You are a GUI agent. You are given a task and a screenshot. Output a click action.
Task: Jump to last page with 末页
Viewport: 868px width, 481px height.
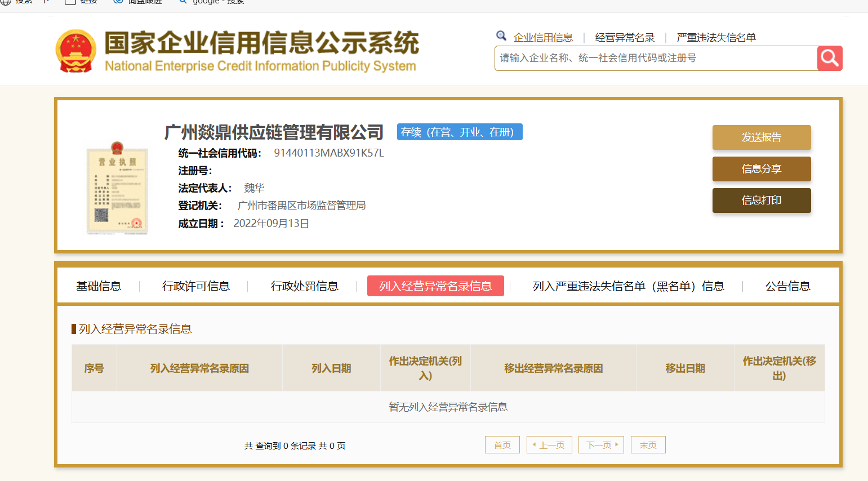coord(648,445)
